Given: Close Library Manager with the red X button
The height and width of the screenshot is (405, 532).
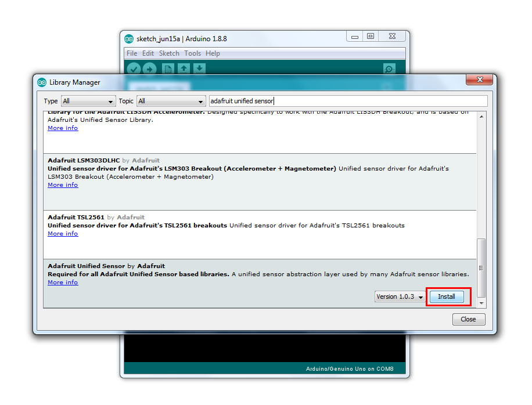Looking at the screenshot, I should tap(479, 79).
